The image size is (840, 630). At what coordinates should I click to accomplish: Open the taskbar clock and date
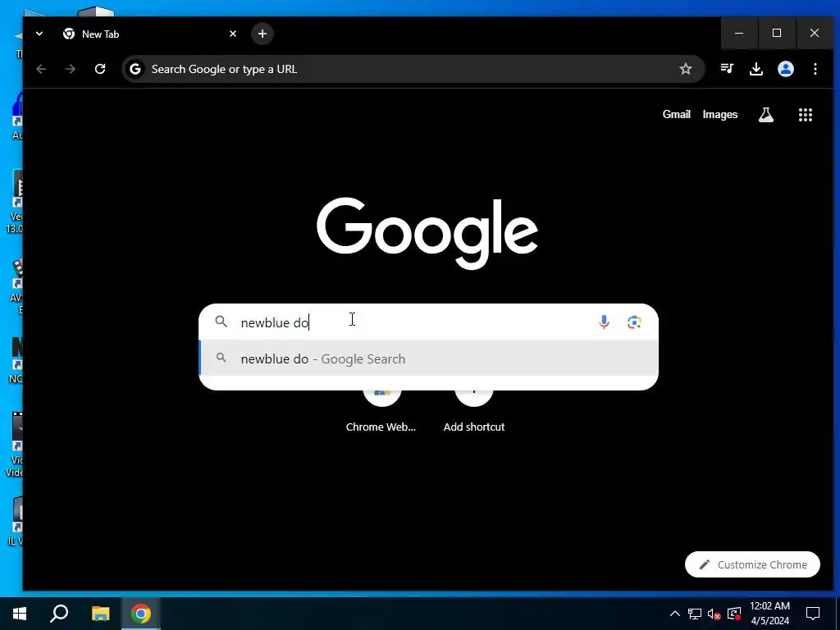click(x=769, y=614)
